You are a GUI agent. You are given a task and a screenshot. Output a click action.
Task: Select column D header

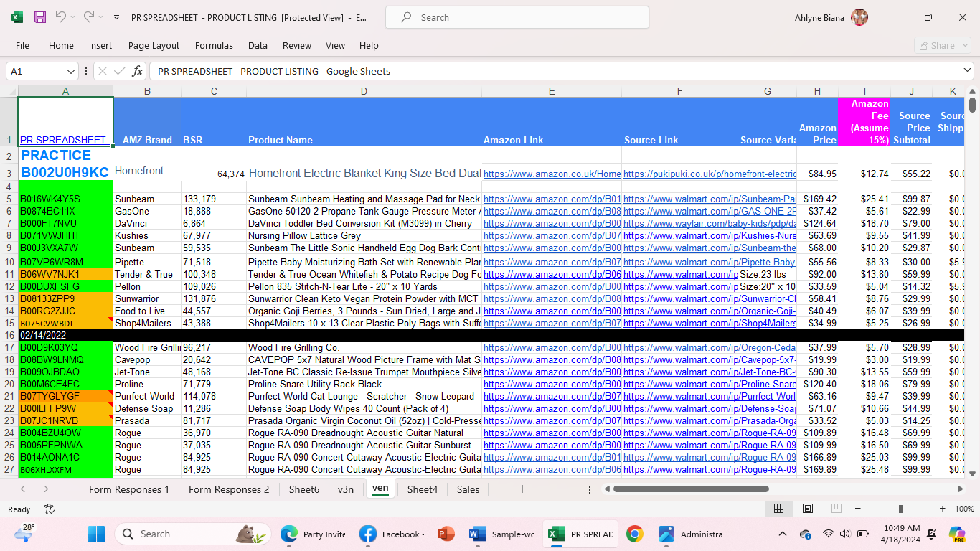[364, 91]
